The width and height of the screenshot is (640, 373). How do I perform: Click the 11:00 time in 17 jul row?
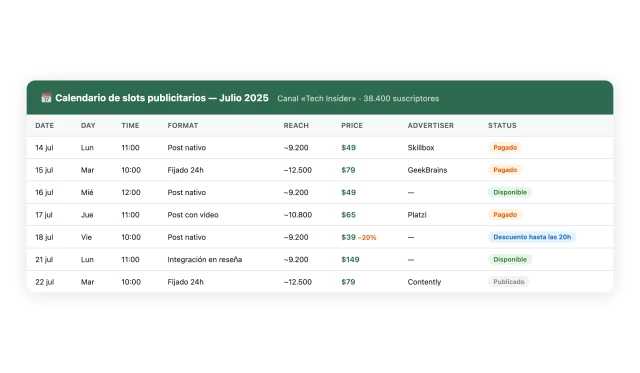[x=130, y=215]
